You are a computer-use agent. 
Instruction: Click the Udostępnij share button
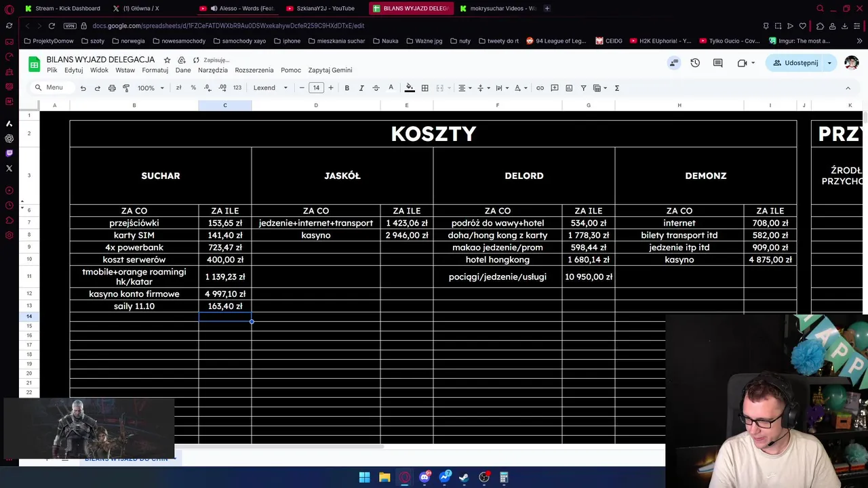pos(795,63)
